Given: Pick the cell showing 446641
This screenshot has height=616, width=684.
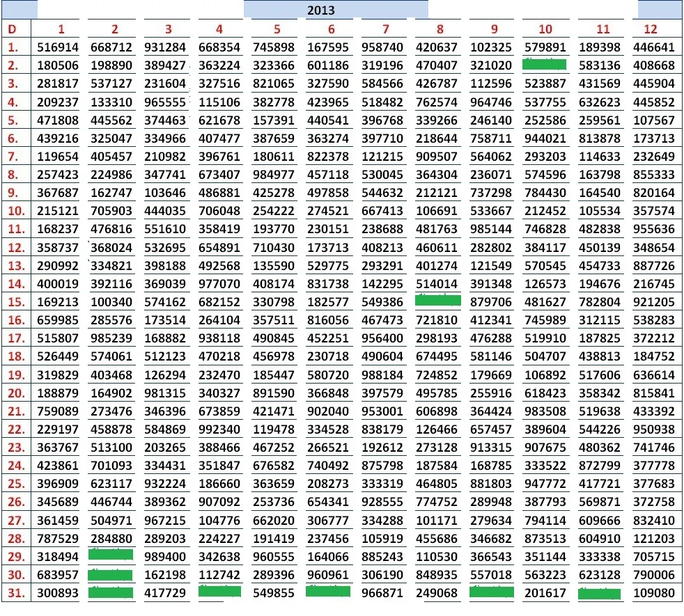Looking at the screenshot, I should [x=654, y=47].
